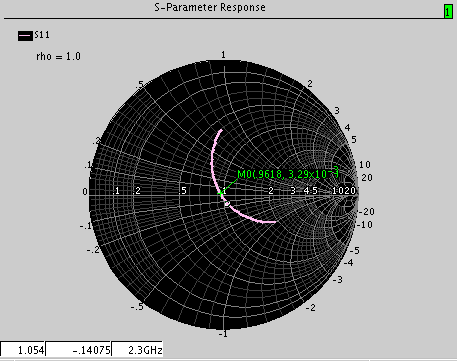Click the -1 label at bottom of Smith chart
Screen dimensions: 457x361
[224, 334]
